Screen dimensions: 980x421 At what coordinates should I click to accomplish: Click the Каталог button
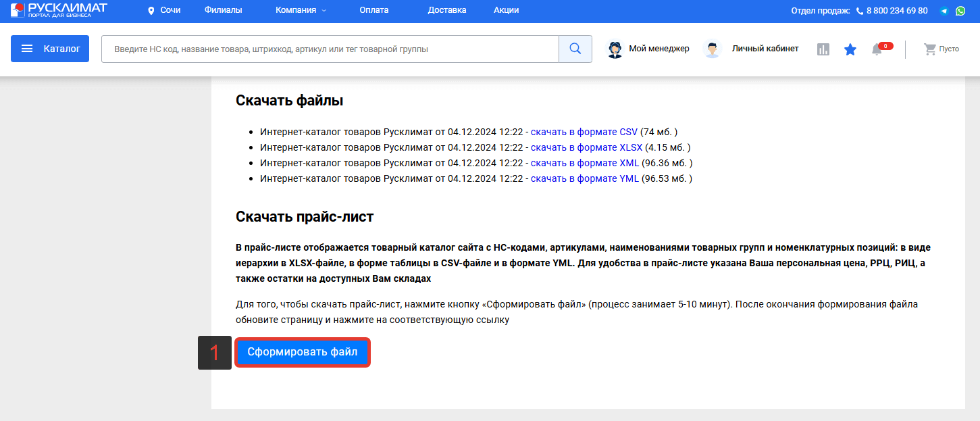click(x=50, y=49)
